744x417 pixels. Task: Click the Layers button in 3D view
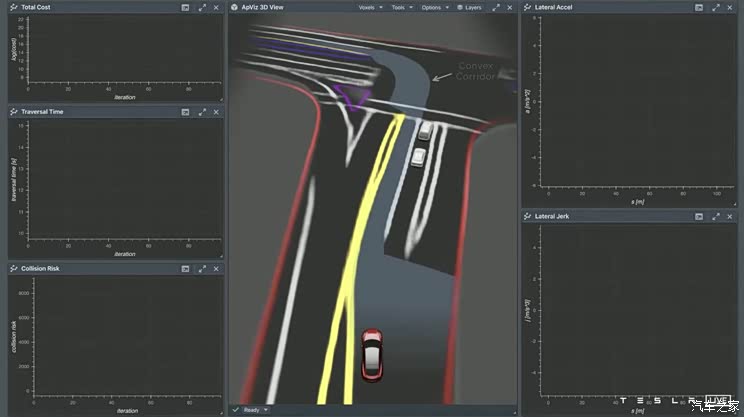pyautogui.click(x=469, y=7)
